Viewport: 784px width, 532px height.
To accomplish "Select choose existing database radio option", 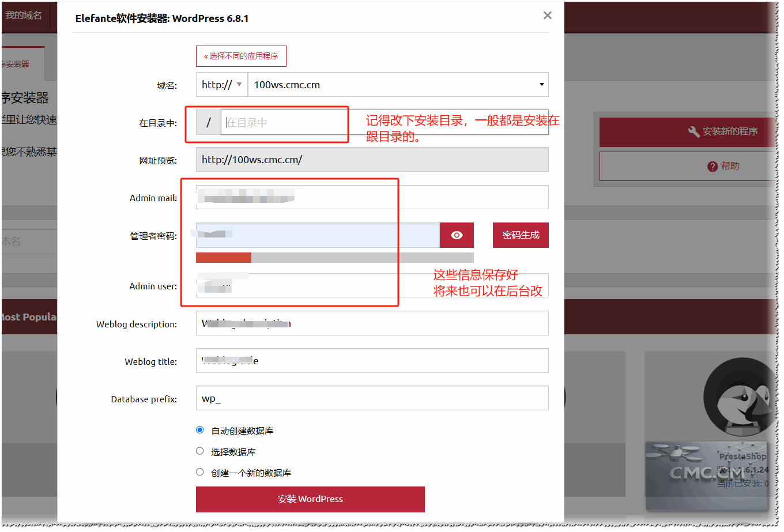I will [200, 451].
